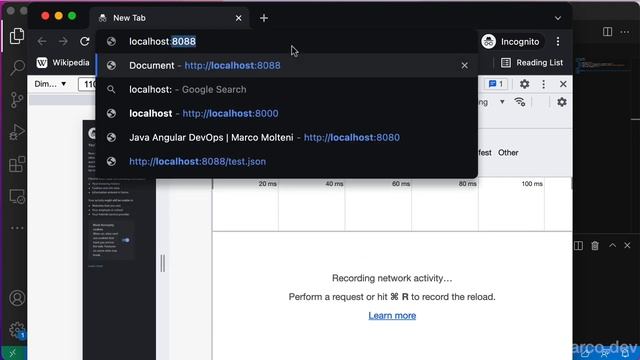The image size is (640, 360).
Task: Close the DevTools panel
Action: tap(563, 84)
